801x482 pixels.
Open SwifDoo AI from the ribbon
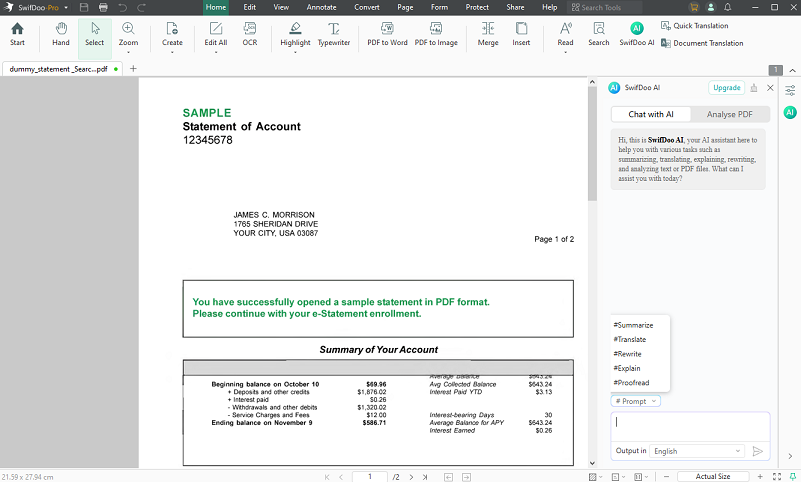(637, 34)
